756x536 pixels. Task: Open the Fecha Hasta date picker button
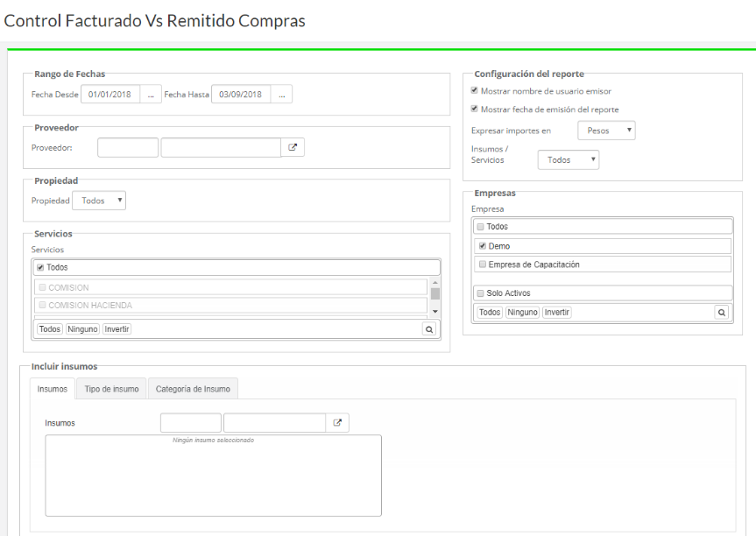281,95
